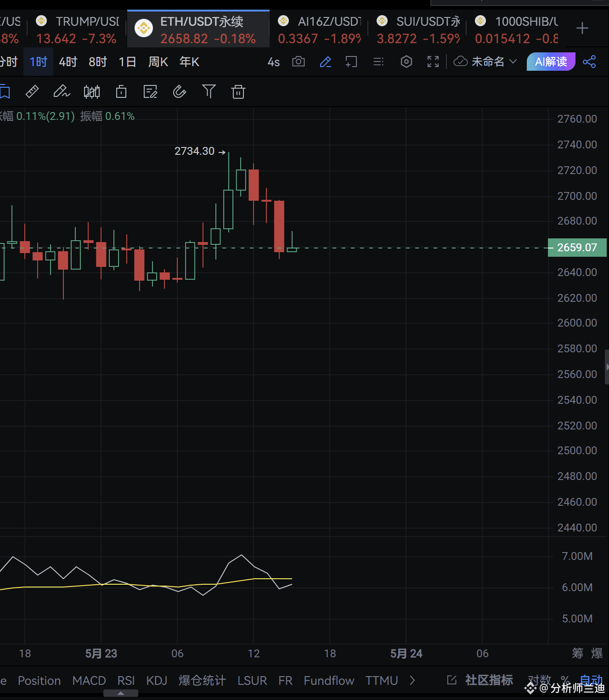
Task: Select the freehand pen drawing tool
Action: coord(61,92)
